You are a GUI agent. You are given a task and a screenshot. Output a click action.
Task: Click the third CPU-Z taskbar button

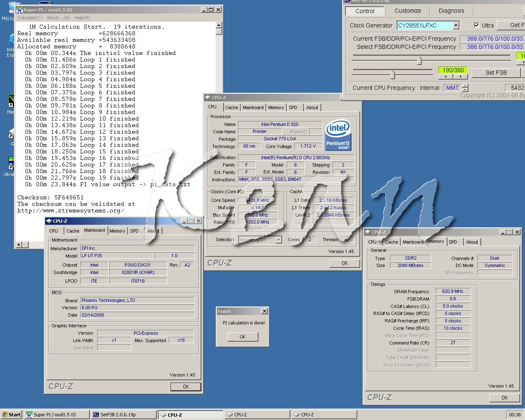pyautogui.click(x=324, y=415)
